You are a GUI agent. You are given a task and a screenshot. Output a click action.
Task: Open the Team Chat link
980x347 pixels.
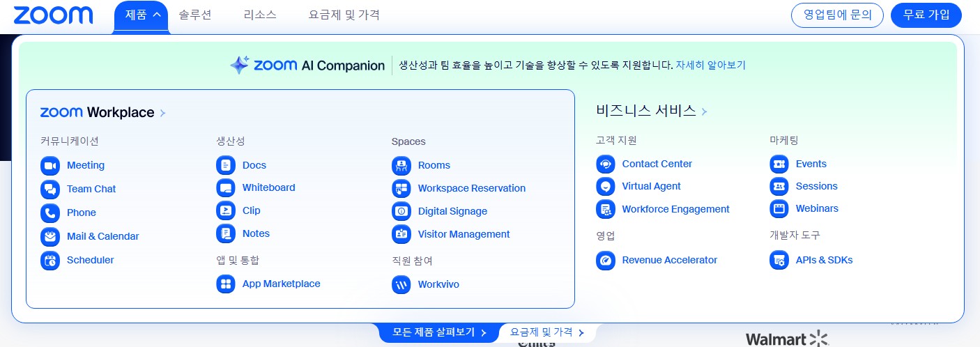coord(91,190)
